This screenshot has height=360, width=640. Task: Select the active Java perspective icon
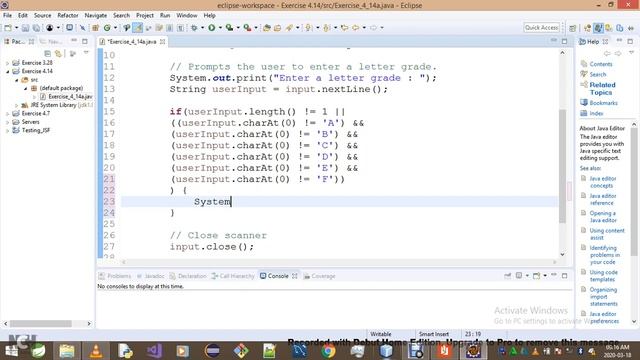(598, 28)
